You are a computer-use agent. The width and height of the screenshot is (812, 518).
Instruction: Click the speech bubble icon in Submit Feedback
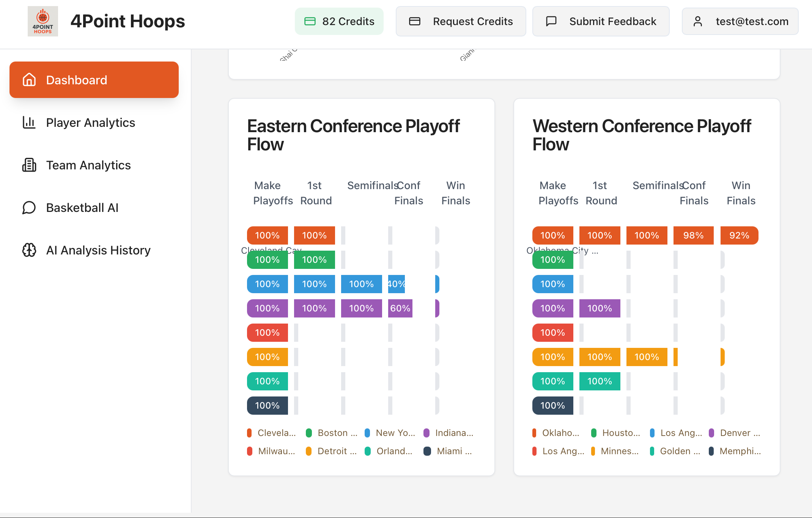pyautogui.click(x=551, y=21)
